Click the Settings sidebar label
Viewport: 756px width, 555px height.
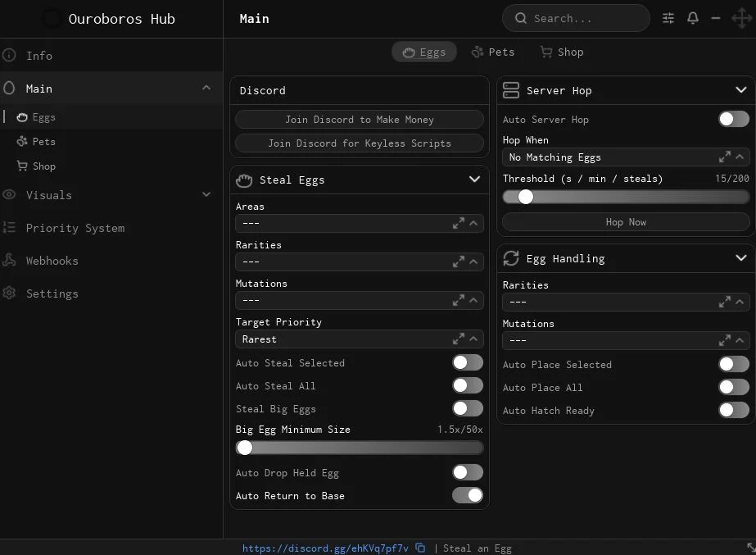[52, 293]
